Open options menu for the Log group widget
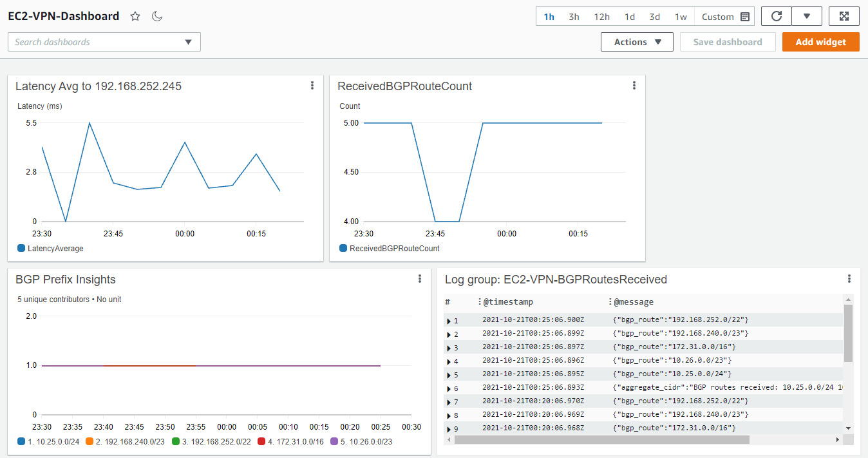This screenshot has width=868, height=458. click(x=849, y=278)
